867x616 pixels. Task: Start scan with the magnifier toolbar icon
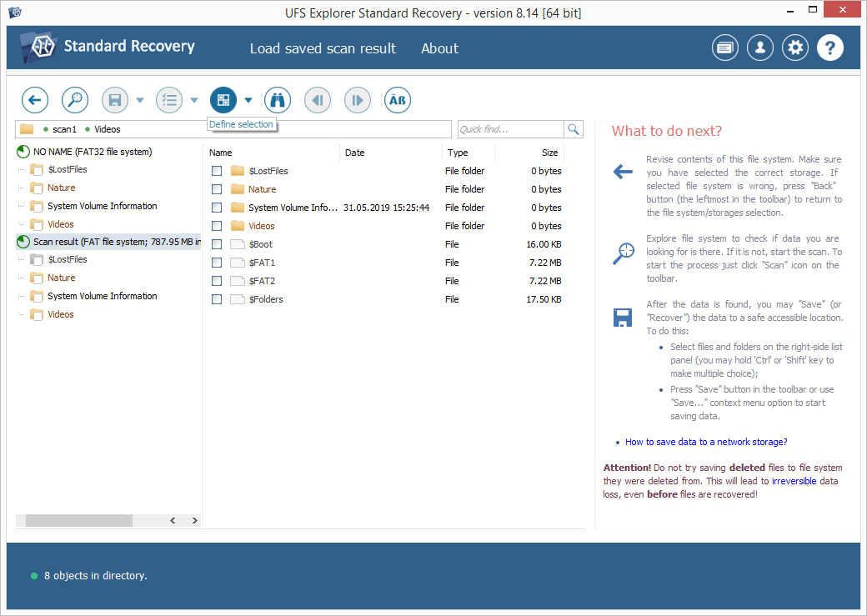[75, 100]
